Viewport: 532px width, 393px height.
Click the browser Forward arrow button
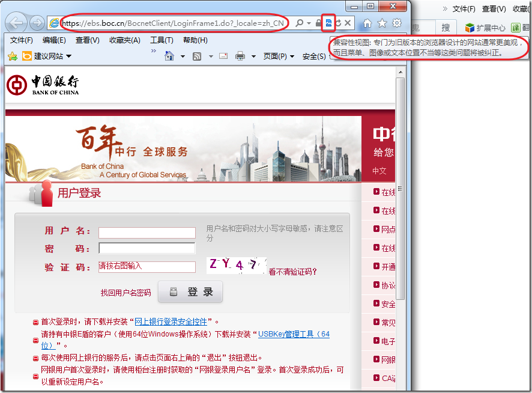tap(37, 23)
